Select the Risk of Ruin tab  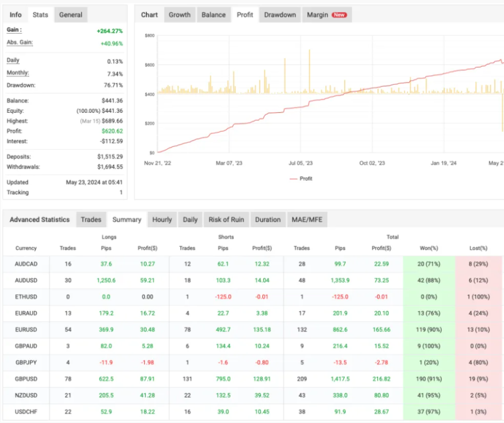(x=226, y=220)
